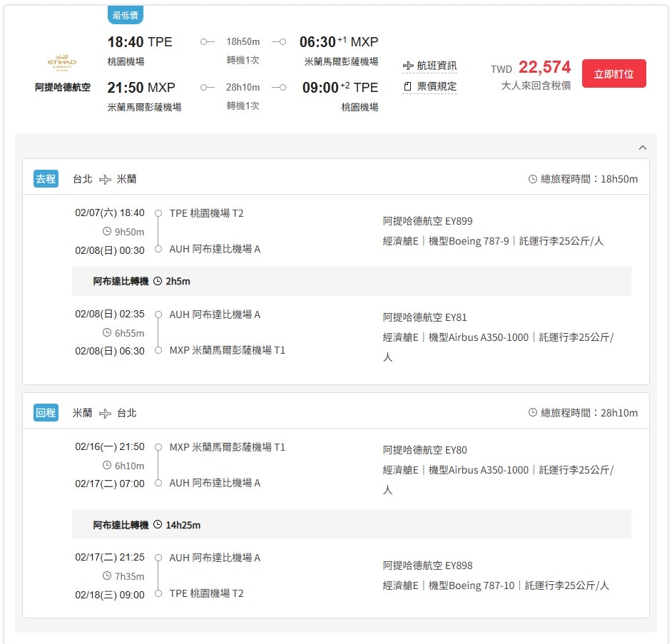This screenshot has height=644, width=672.
Task: Click 大人來回含稅價 label under price
Action: pyautogui.click(x=536, y=86)
